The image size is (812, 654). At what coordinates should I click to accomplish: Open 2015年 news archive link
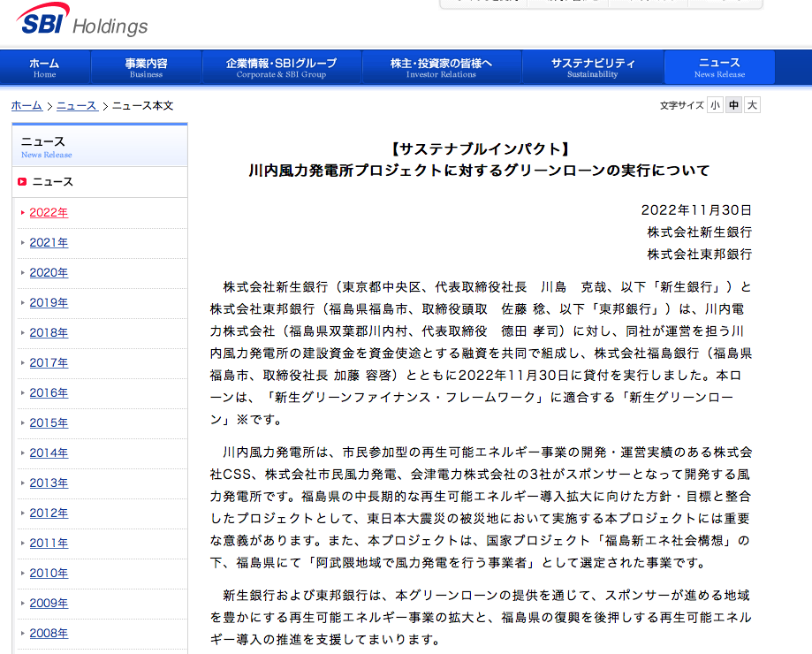pyautogui.click(x=49, y=423)
